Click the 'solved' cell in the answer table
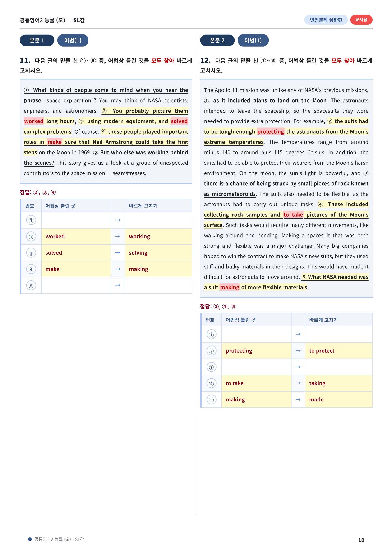This screenshot has height=555, width=392. click(76, 253)
